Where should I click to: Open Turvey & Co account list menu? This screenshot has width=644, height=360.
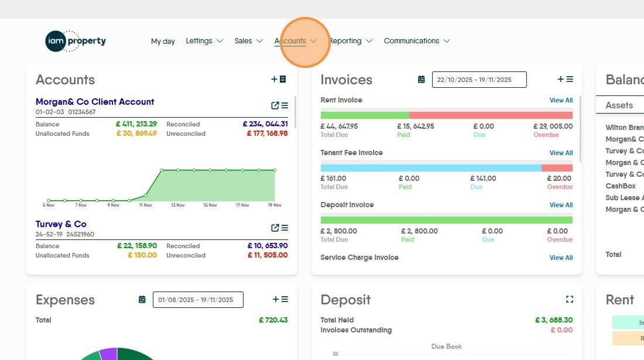tap(285, 228)
